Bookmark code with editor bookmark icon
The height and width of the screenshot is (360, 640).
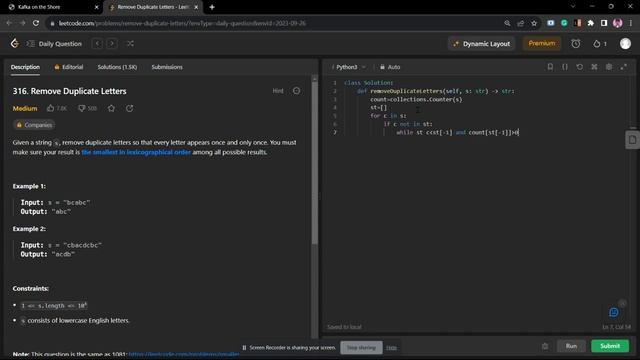click(x=550, y=67)
